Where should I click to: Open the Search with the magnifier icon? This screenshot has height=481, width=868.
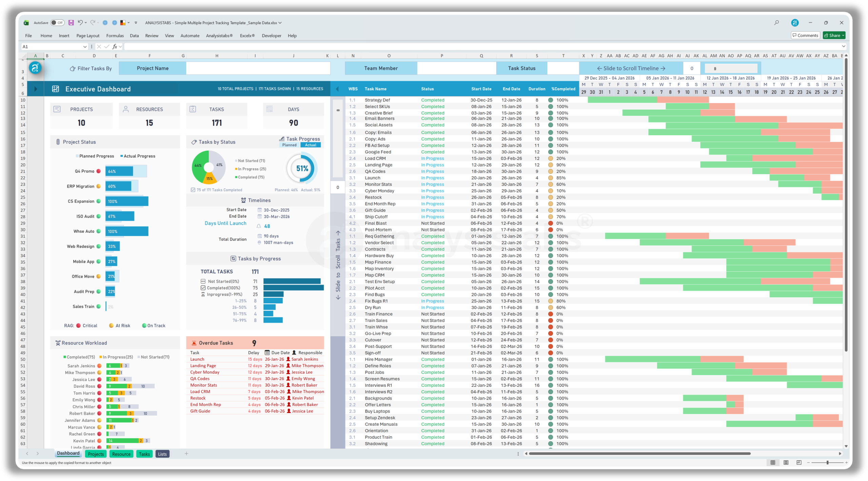click(x=776, y=22)
